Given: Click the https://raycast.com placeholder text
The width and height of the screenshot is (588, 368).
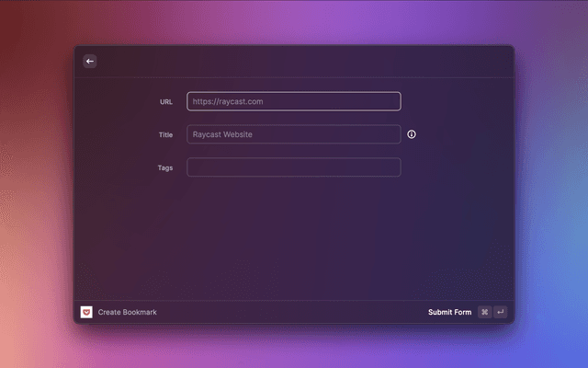Looking at the screenshot, I should (x=228, y=101).
